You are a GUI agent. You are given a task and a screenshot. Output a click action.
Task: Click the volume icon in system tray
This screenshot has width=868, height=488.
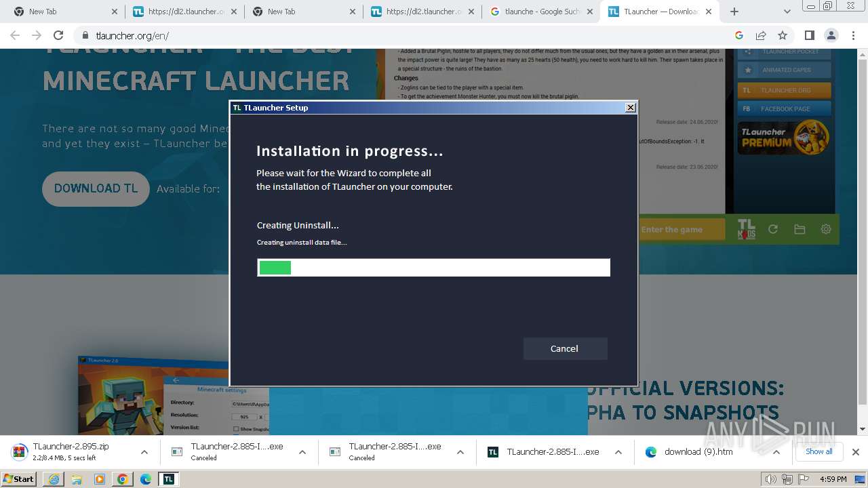point(770,479)
